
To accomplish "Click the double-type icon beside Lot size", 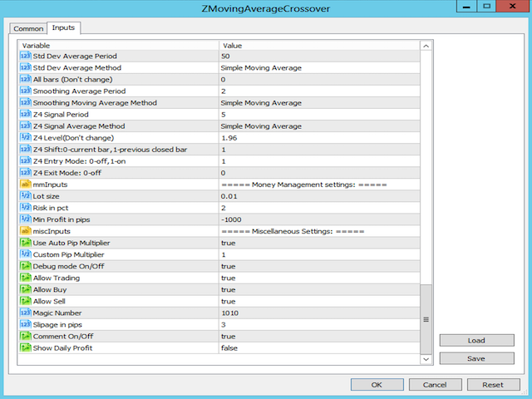I will pyautogui.click(x=26, y=196).
